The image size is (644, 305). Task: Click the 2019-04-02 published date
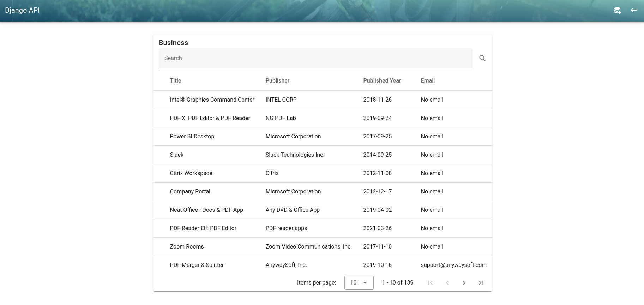pos(378,210)
